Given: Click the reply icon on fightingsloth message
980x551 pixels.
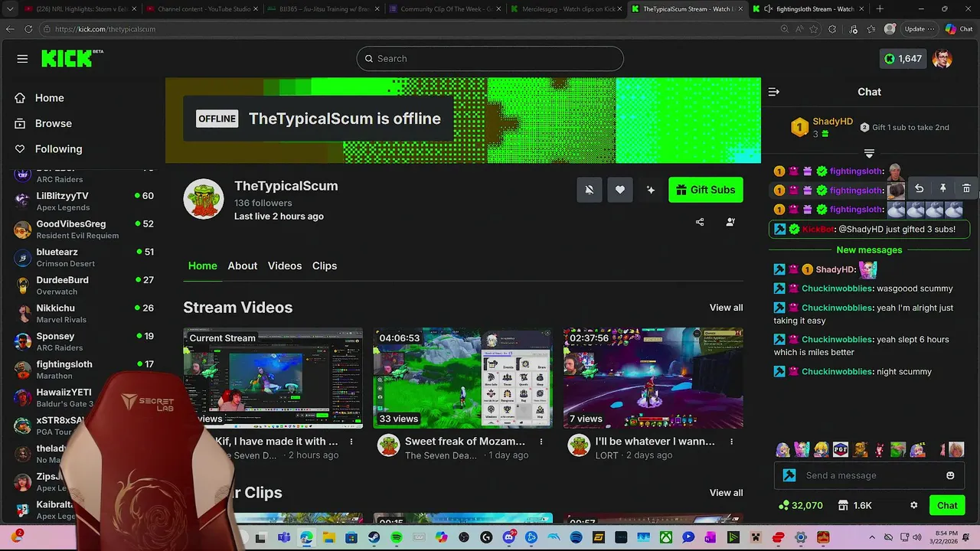Looking at the screenshot, I should (919, 188).
